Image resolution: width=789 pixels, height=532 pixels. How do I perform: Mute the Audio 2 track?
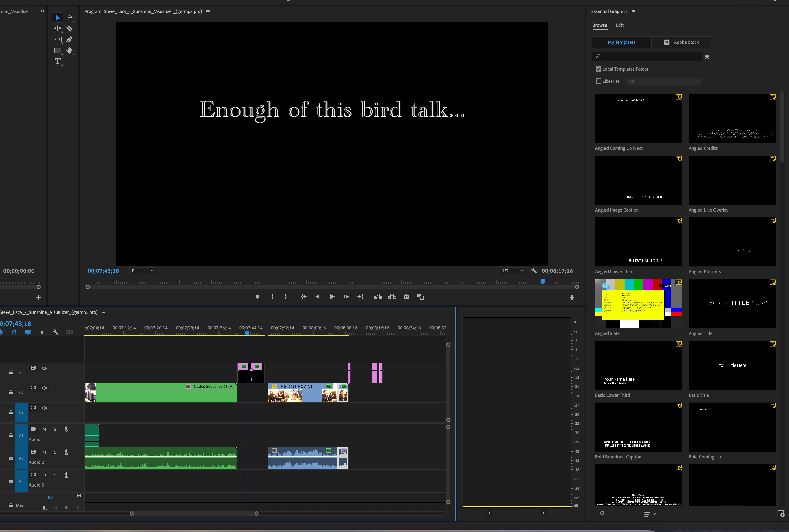(x=44, y=452)
